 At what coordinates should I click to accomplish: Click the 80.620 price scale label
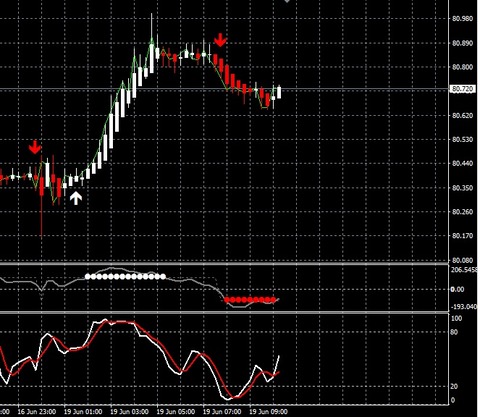(x=462, y=115)
